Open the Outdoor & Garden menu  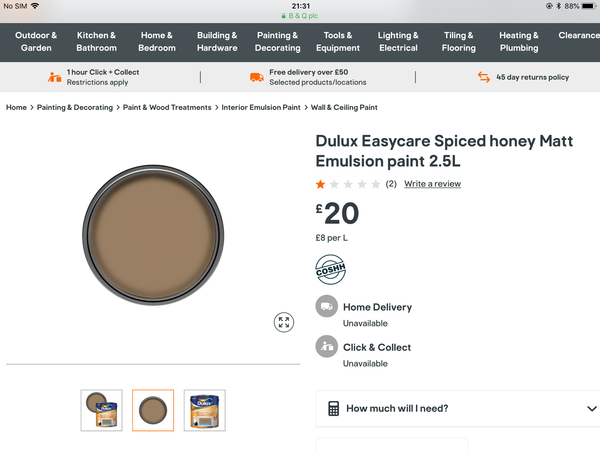[x=36, y=42]
